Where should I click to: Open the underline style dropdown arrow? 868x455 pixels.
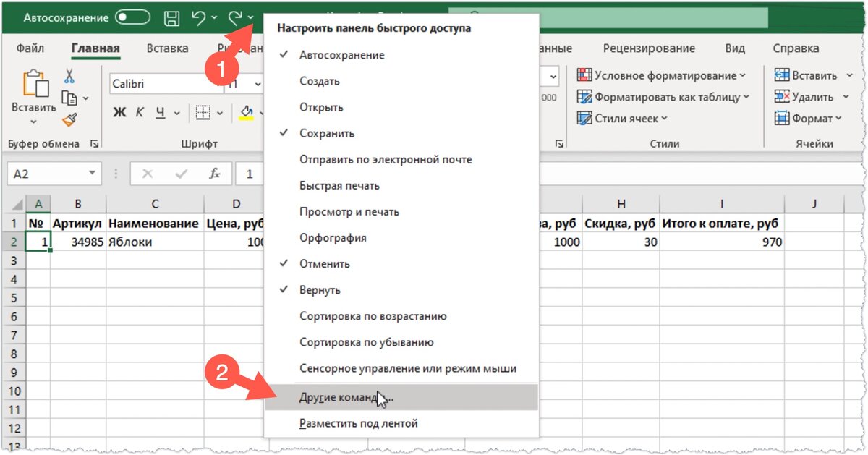tap(179, 114)
